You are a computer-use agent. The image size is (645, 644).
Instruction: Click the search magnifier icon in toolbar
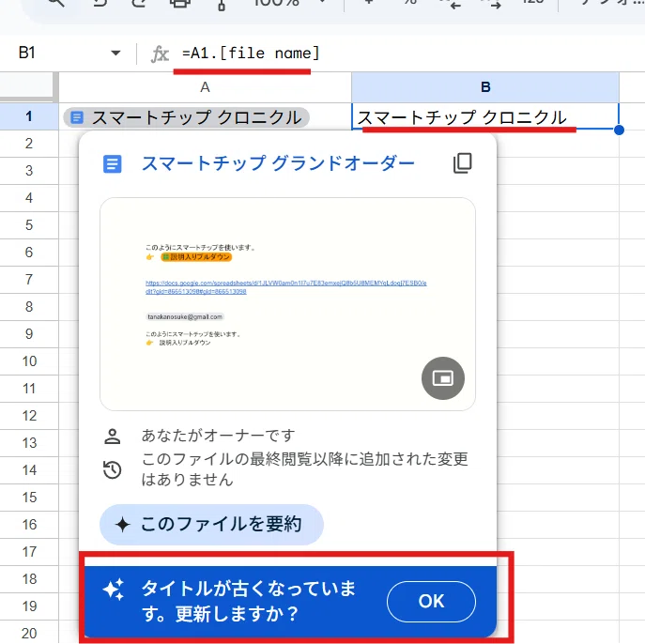point(56,4)
